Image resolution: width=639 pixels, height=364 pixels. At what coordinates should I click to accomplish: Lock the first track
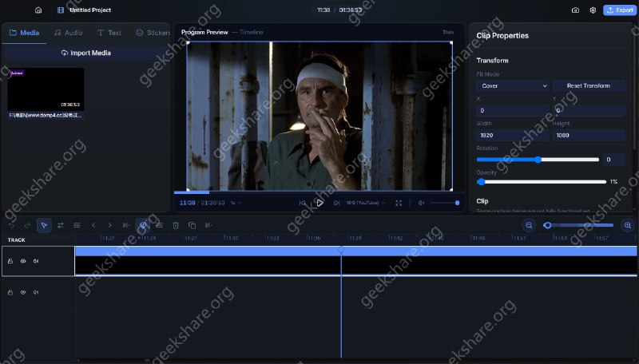click(10, 261)
